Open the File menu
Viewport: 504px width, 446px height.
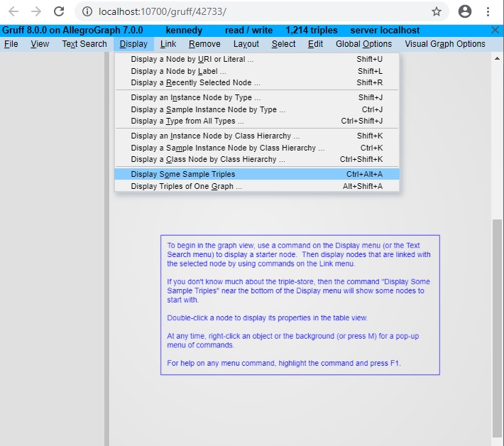coord(11,44)
